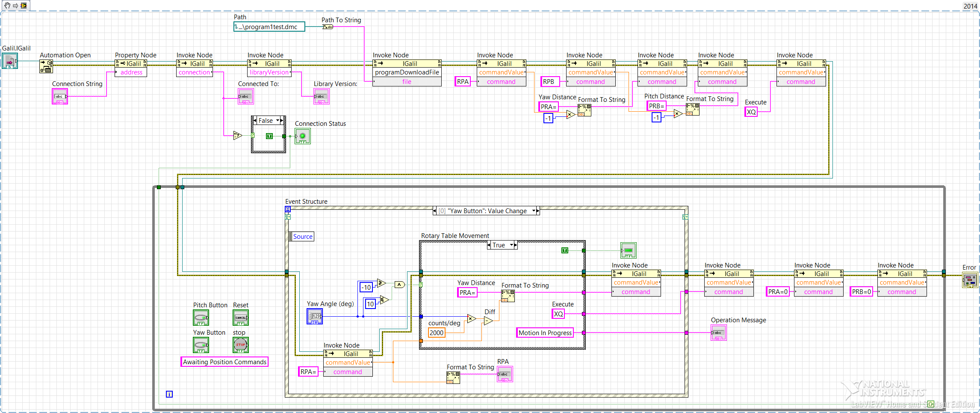Click the while loop iteration terminal
Screen dimensions: 980x413
[169, 394]
